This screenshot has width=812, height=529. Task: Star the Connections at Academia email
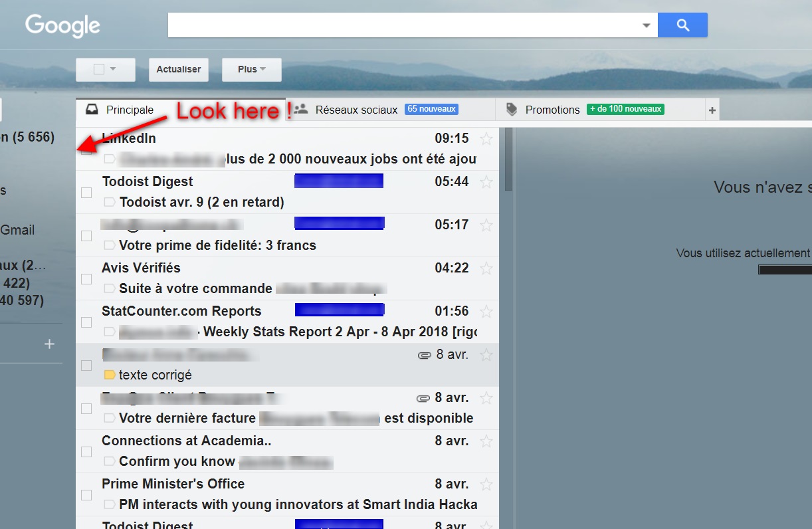[486, 441]
